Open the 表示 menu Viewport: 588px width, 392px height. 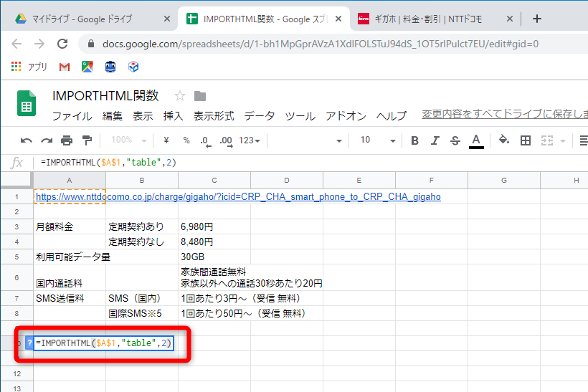[x=143, y=116]
